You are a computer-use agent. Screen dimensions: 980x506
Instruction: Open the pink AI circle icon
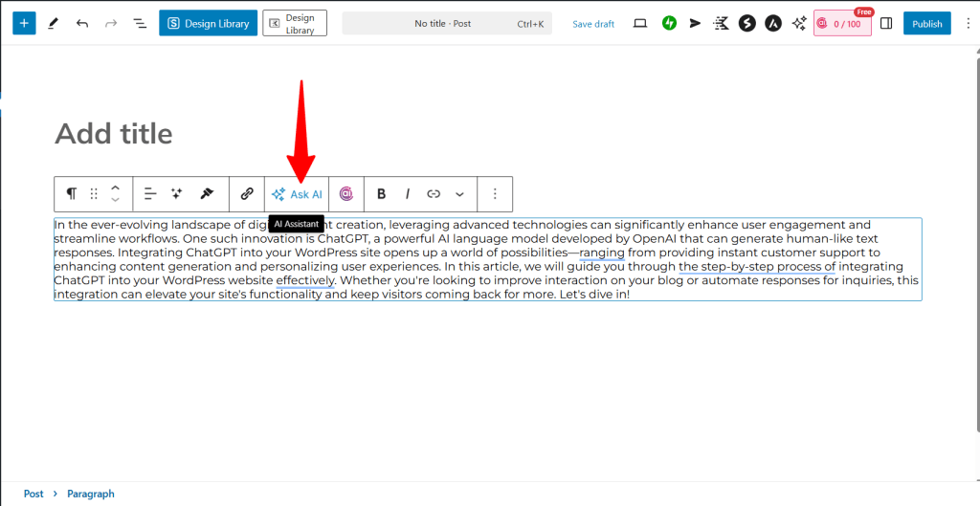click(346, 193)
